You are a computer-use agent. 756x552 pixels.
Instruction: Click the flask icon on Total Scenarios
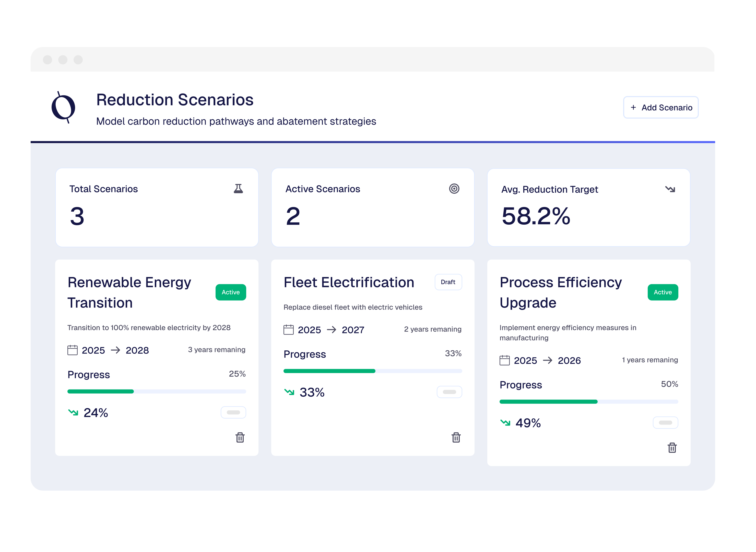pos(238,189)
